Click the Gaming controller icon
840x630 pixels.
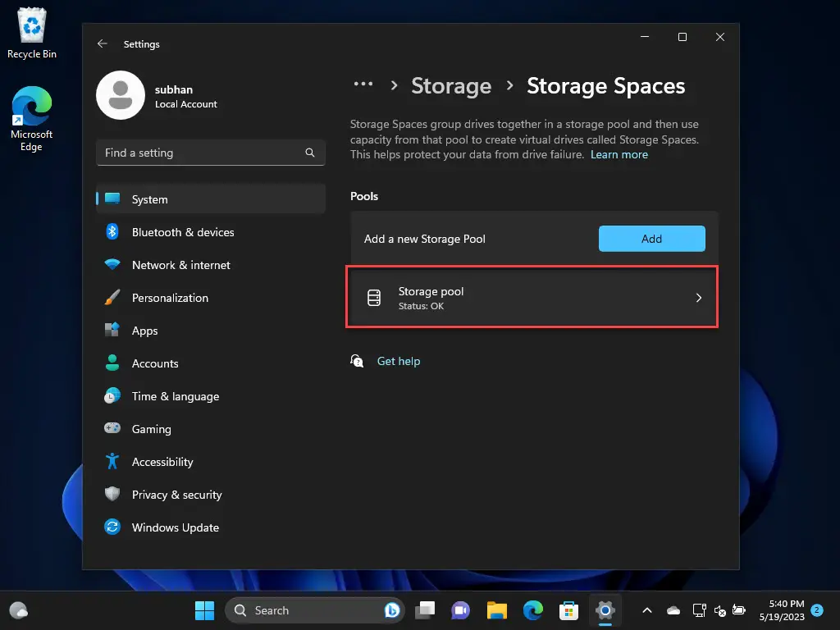112,428
